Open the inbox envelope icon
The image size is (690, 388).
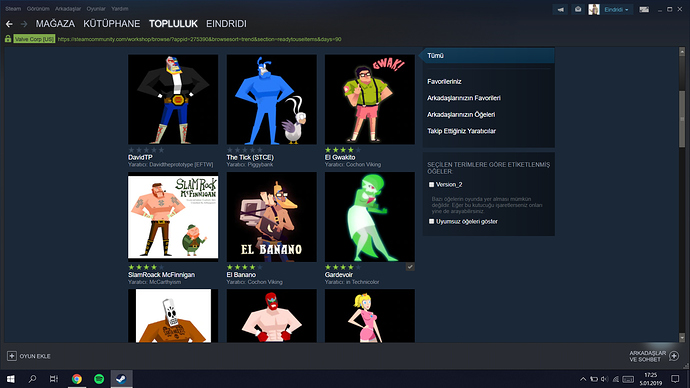pyautogui.click(x=578, y=10)
